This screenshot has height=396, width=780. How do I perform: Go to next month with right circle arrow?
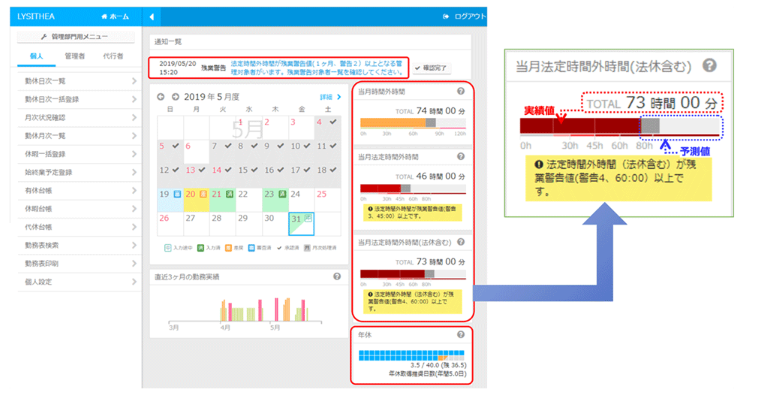tap(175, 97)
